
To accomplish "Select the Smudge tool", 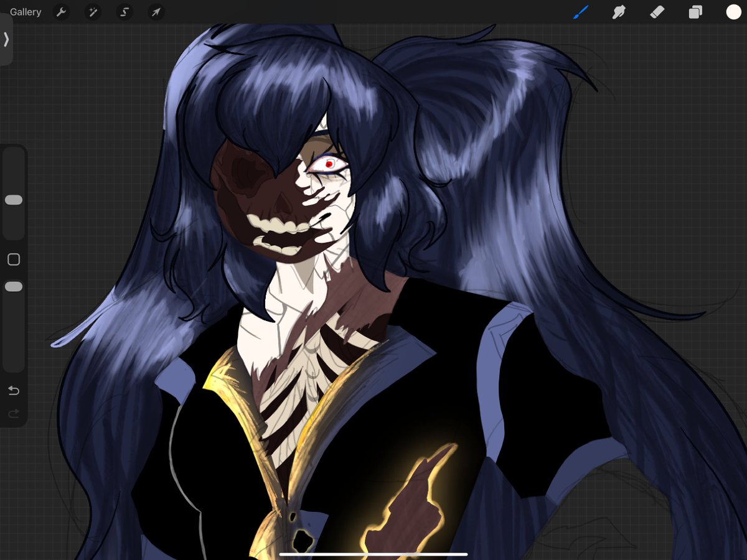I will [619, 12].
